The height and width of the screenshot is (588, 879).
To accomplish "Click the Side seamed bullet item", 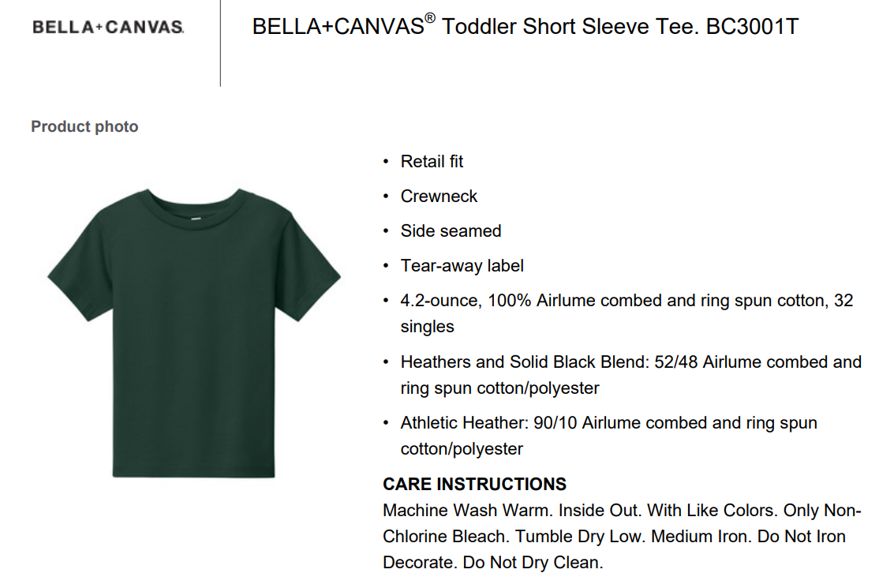I will click(x=451, y=231).
